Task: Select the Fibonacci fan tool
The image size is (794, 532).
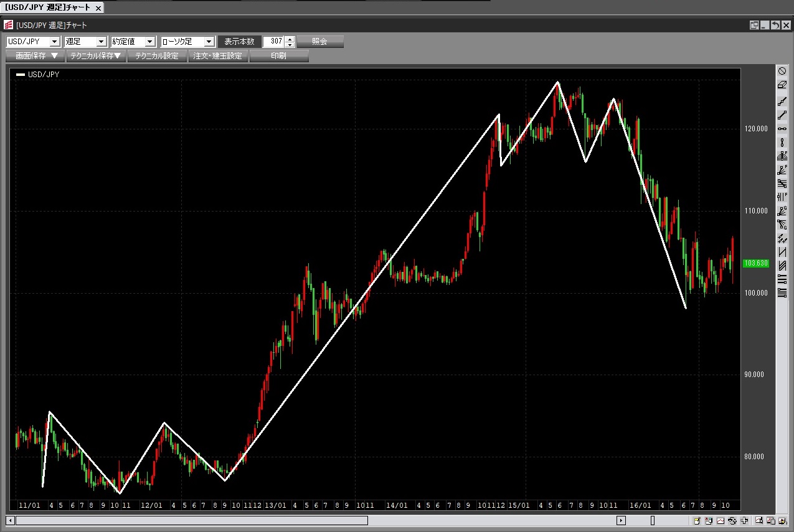Action: tap(782, 156)
